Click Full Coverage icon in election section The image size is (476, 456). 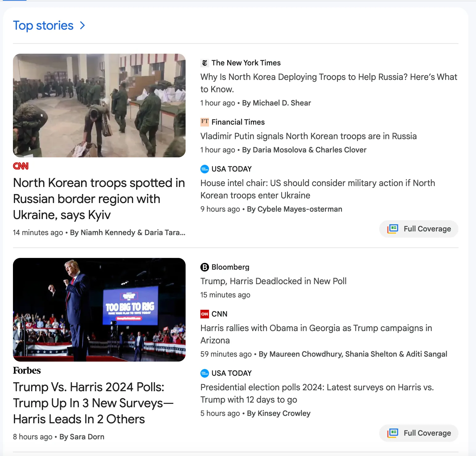[393, 433]
